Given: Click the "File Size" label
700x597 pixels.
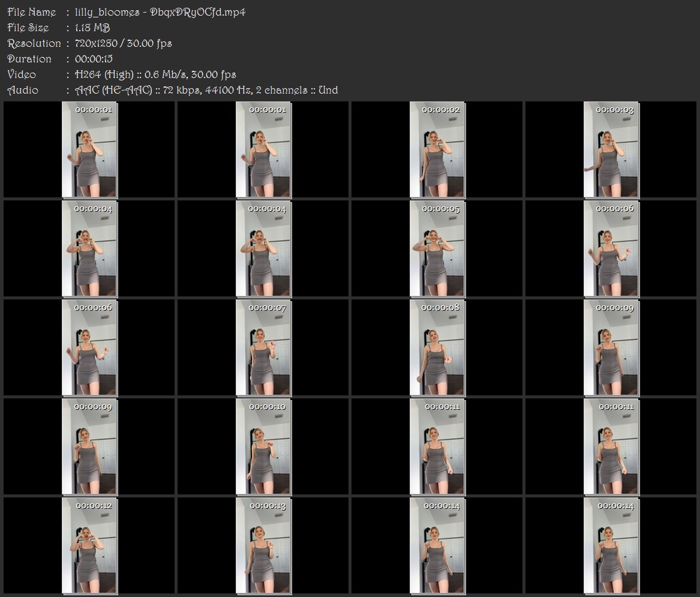Looking at the screenshot, I should coord(28,28).
